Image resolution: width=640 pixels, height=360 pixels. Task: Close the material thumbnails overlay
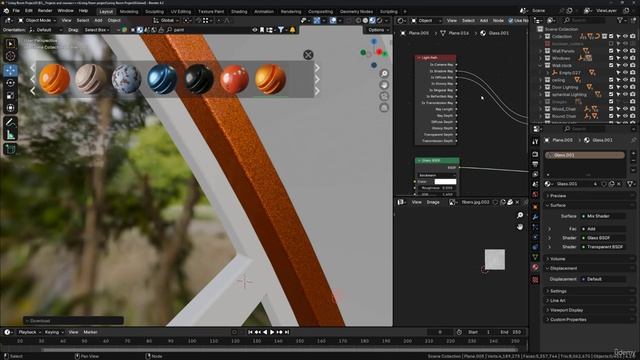point(308,55)
